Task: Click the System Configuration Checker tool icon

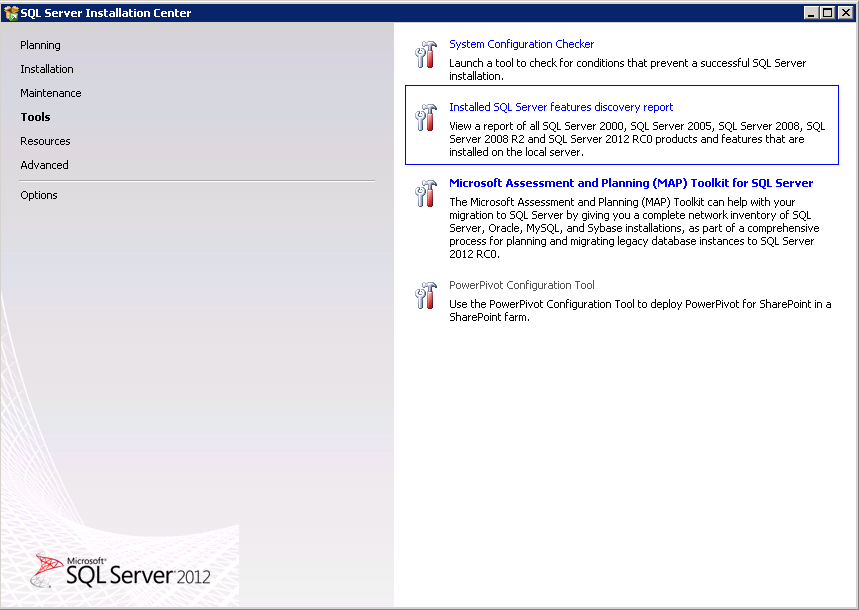Action: 426,53
